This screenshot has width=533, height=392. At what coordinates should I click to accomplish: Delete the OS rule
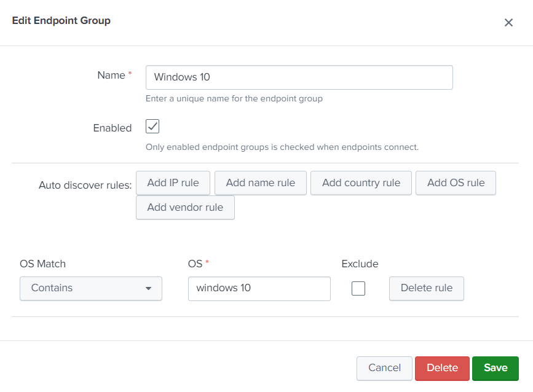(x=426, y=288)
